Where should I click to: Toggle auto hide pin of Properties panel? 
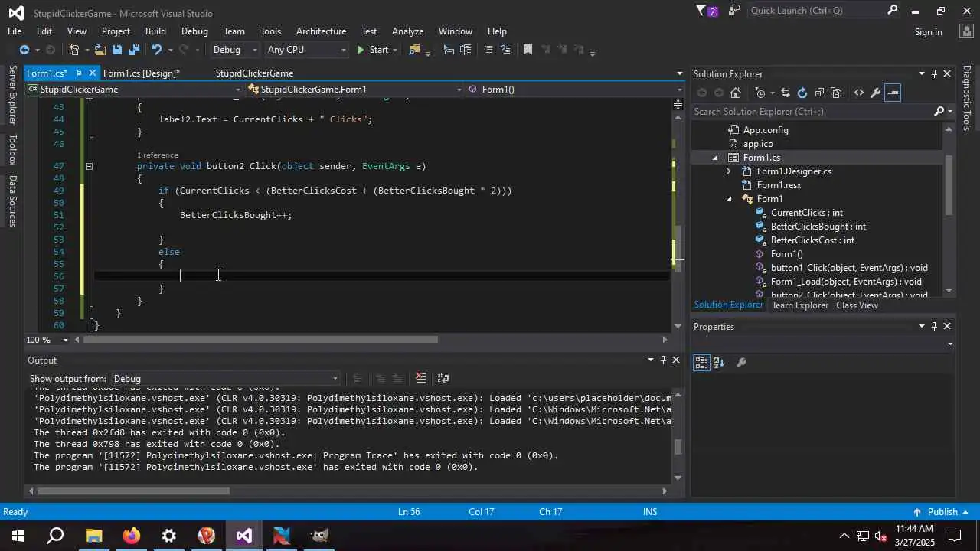(934, 326)
